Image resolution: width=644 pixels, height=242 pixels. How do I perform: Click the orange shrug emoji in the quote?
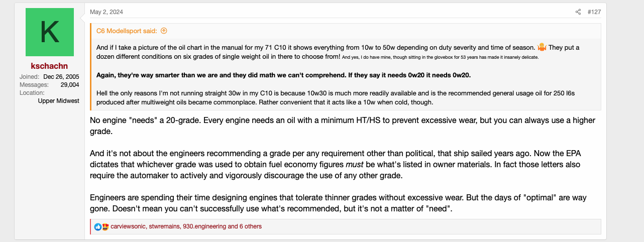[x=542, y=47]
